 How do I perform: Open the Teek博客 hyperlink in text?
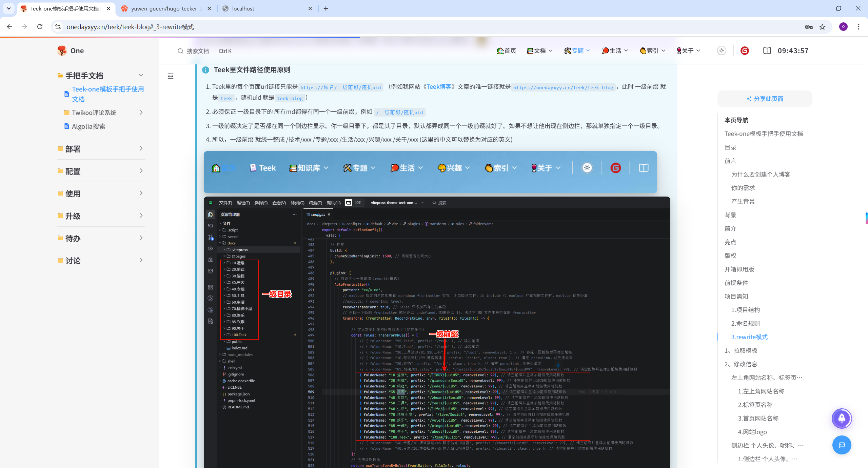point(439,87)
